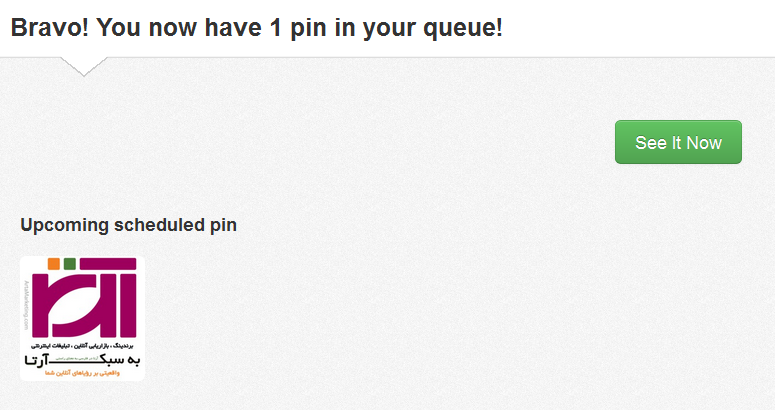Click the white header banner area
Image resolution: width=775 pixels, height=410 pixels.
point(640,28)
